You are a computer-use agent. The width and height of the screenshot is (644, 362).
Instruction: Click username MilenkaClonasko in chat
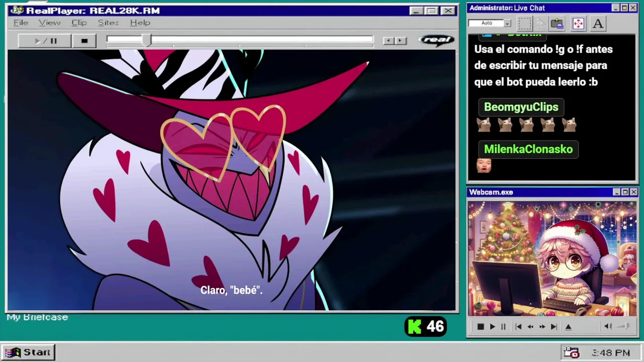[528, 149]
